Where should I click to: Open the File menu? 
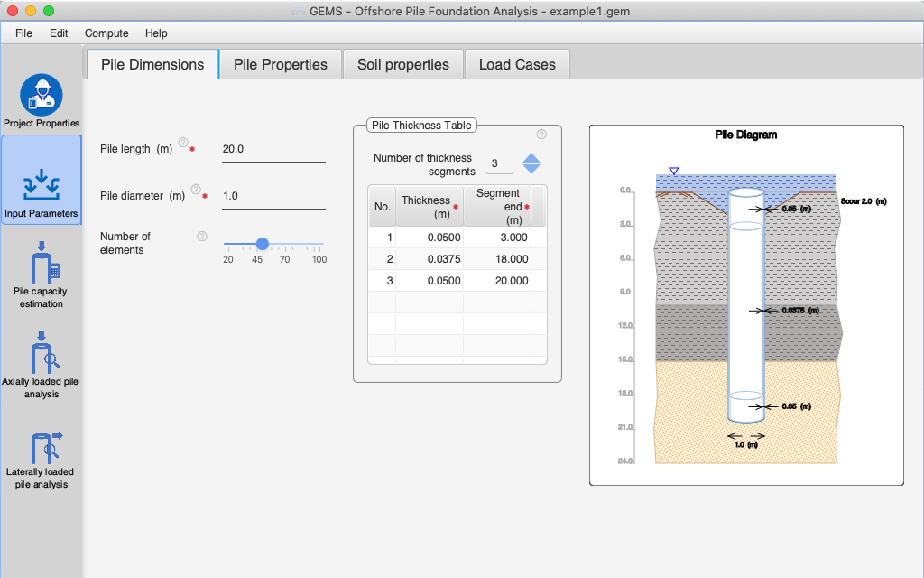(23, 33)
